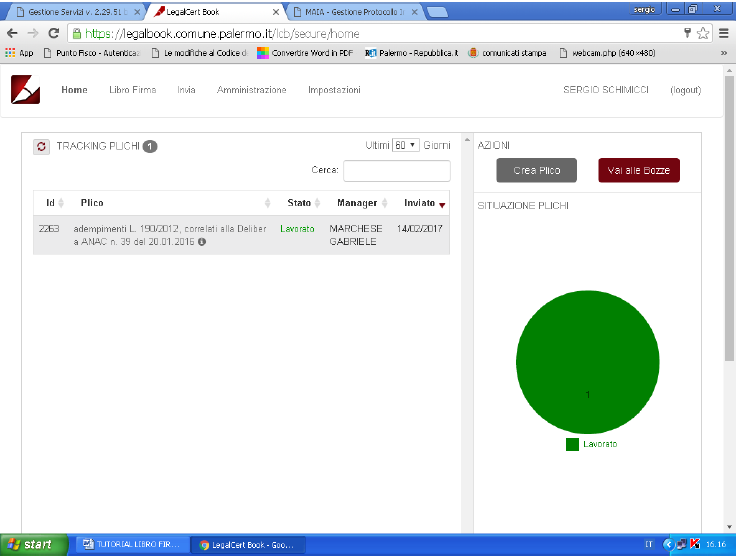This screenshot has height=556, width=736.
Task: Click the Tracking Plichi count badge
Action: coord(150,147)
